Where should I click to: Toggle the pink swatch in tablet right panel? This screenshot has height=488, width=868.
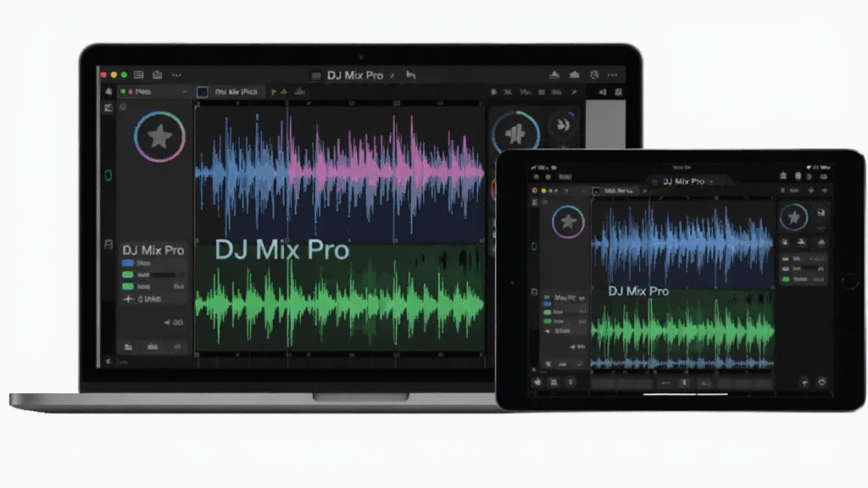click(x=786, y=269)
